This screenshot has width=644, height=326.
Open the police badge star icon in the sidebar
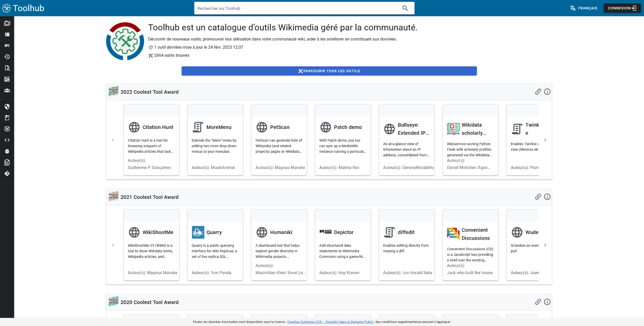pos(7,129)
